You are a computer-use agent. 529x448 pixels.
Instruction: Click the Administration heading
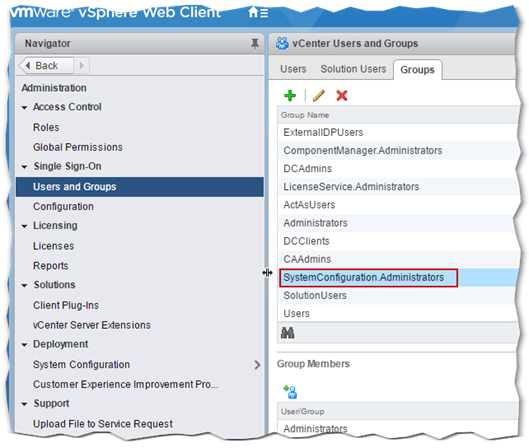[54, 88]
